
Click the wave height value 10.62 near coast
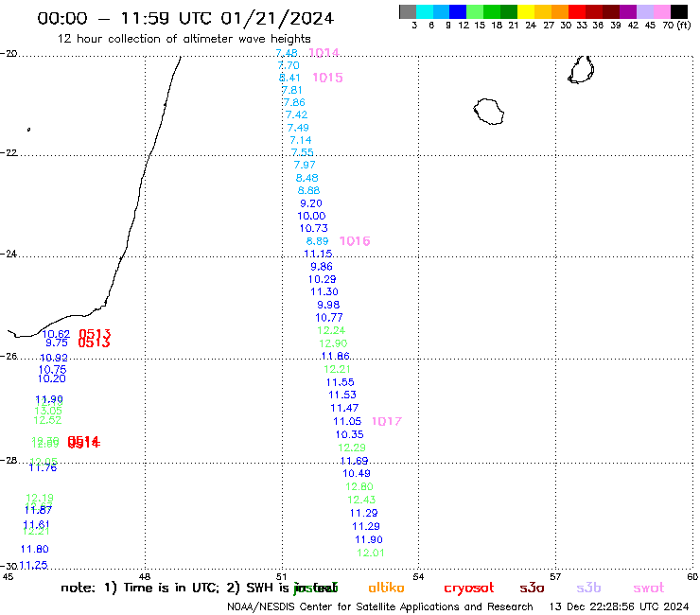[x=56, y=334]
